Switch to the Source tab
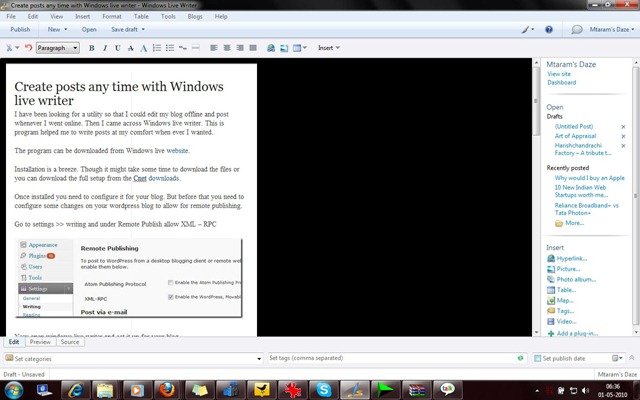 point(70,342)
